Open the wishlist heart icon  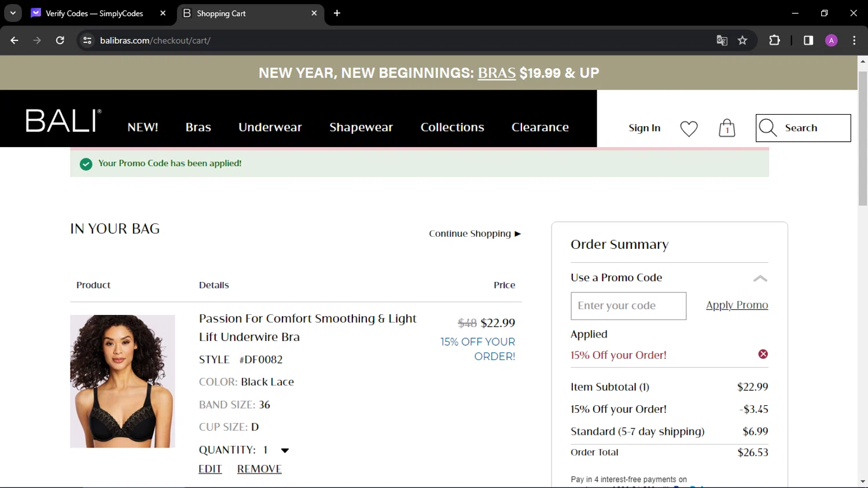coord(689,129)
